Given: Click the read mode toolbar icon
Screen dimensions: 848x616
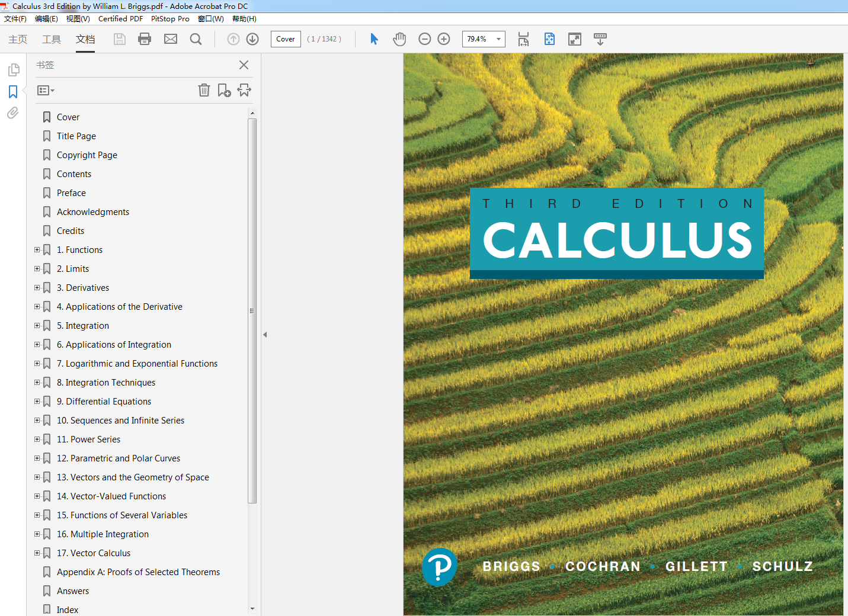Looking at the screenshot, I should pos(600,39).
